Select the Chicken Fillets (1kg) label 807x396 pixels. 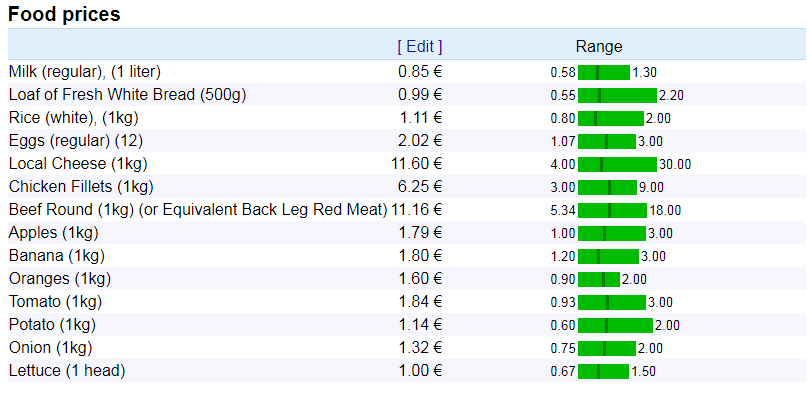click(x=81, y=186)
